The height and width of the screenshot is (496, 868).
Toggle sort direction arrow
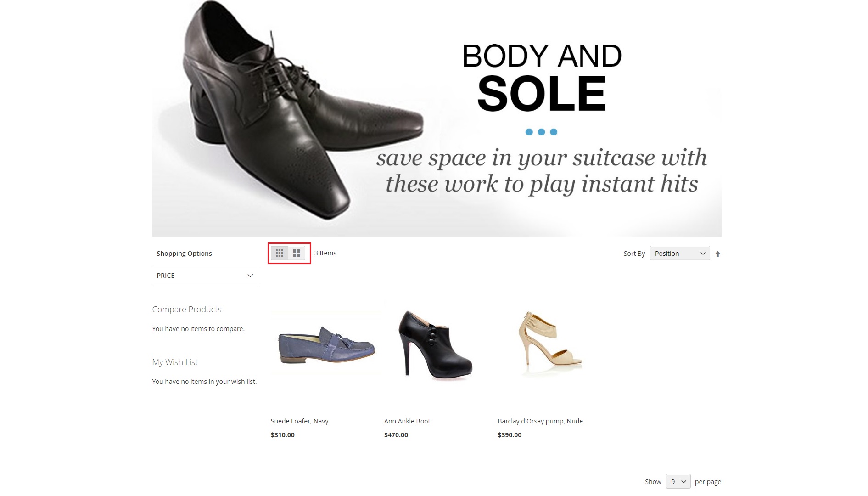click(717, 254)
